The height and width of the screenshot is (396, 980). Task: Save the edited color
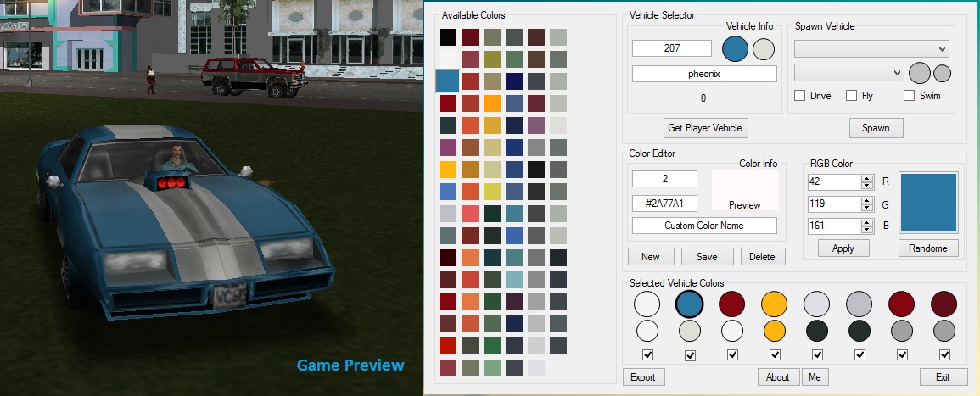706,257
